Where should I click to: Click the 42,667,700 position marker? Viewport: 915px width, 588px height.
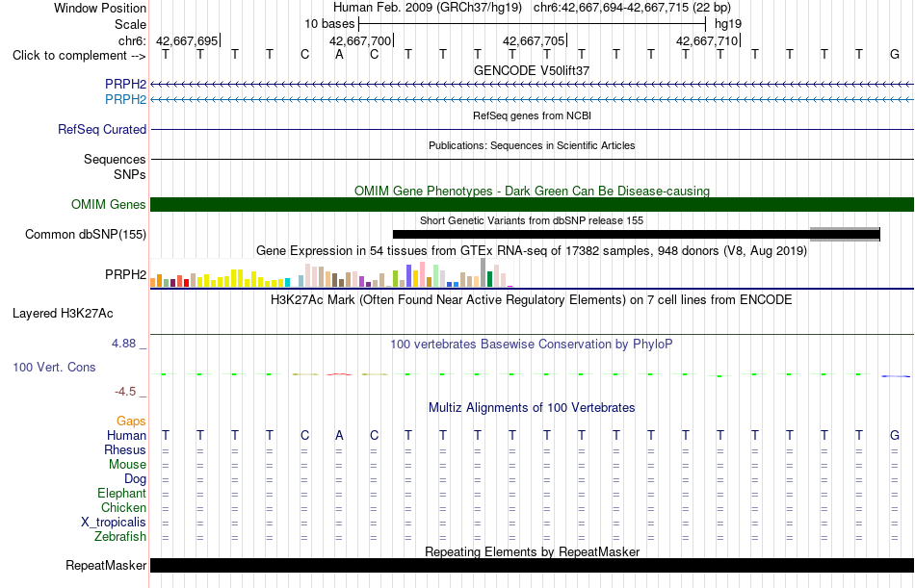(360, 40)
